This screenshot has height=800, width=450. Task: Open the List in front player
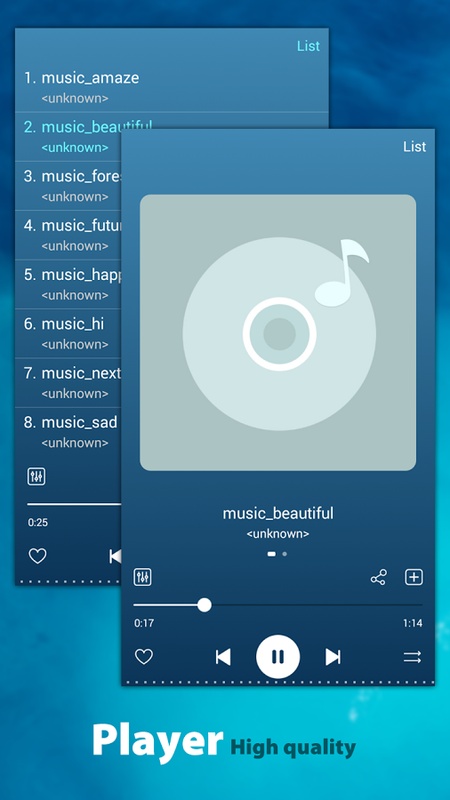414,147
